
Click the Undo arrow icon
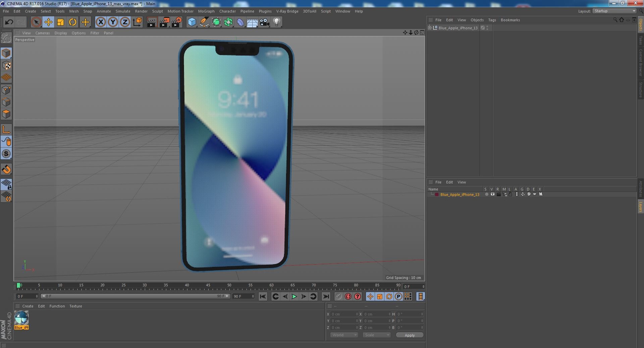[x=9, y=22]
